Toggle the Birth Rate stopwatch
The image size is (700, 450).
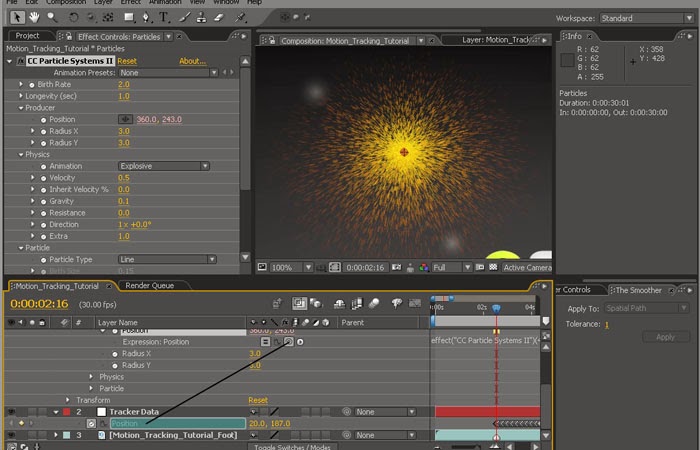pos(30,85)
